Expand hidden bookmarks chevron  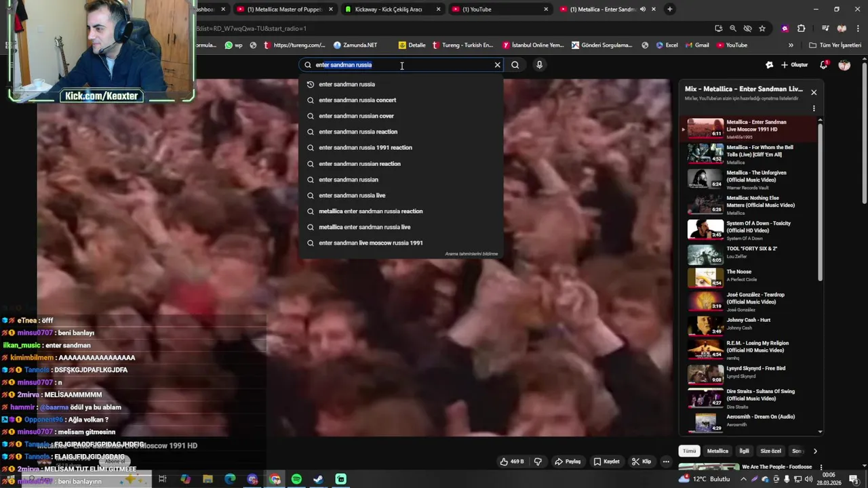791,45
